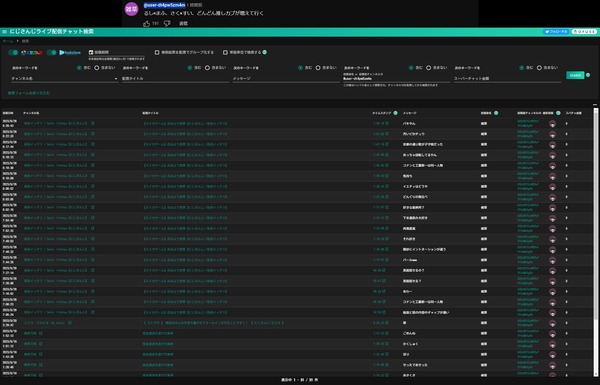Click the OFUSE support button in header
Screen dimensions: 600x385
pos(584,32)
